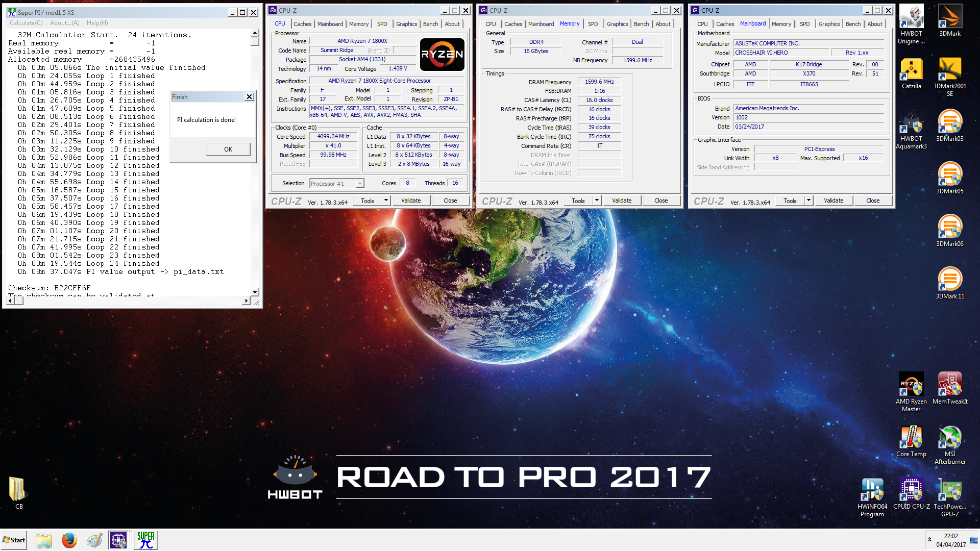Open Tools dropdown arrow in Mainboard CPU-Z window
This screenshot has height=551, width=980.
[x=809, y=201]
